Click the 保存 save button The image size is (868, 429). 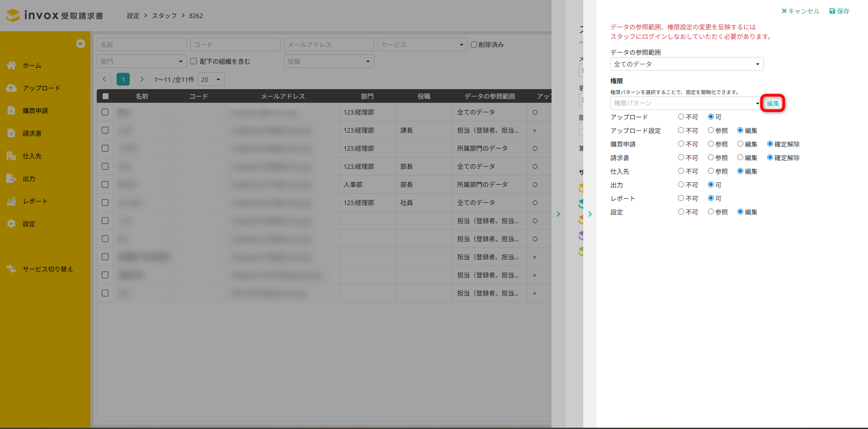pyautogui.click(x=839, y=11)
